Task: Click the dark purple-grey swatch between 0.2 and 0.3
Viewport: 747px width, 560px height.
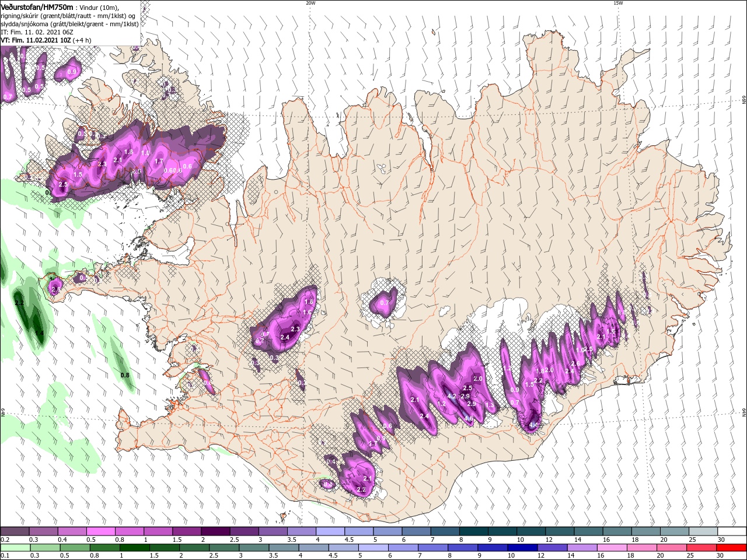Action: (15, 531)
